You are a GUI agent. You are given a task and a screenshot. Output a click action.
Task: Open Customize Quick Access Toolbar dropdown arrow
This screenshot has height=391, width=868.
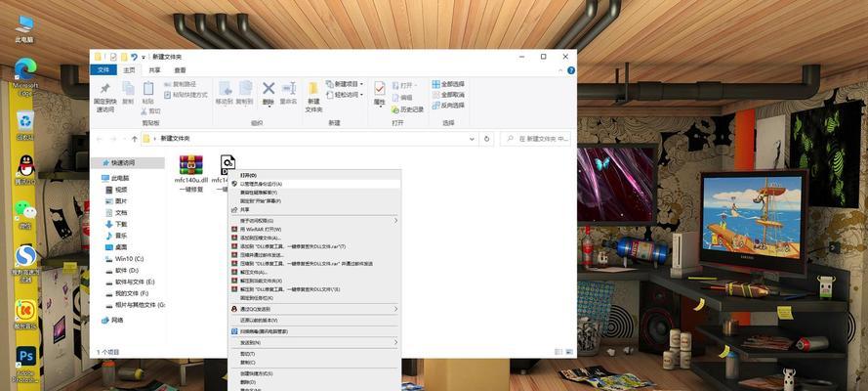144,57
